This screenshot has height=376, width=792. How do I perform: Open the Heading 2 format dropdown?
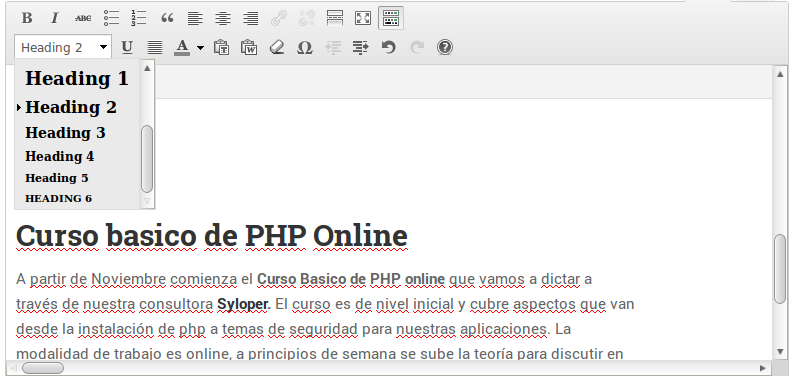63,48
